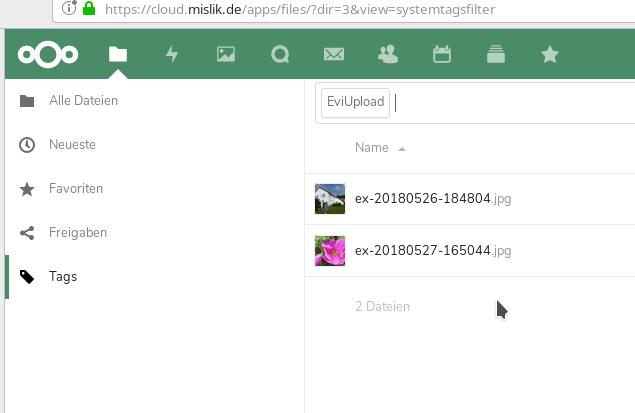The height and width of the screenshot is (413, 635).
Task: Open the Calendar icon
Action: (x=442, y=54)
